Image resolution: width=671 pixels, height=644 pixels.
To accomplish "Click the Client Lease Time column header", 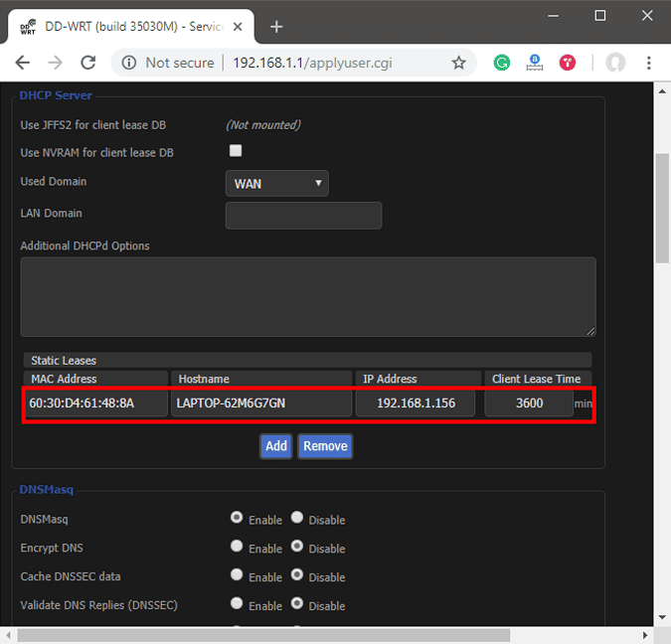I will click(x=538, y=379).
